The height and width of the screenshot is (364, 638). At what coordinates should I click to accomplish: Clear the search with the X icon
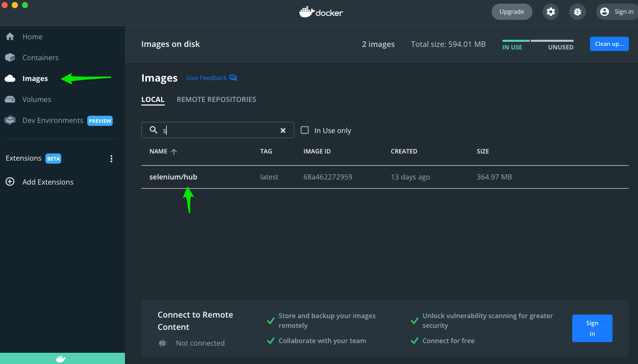click(x=283, y=131)
